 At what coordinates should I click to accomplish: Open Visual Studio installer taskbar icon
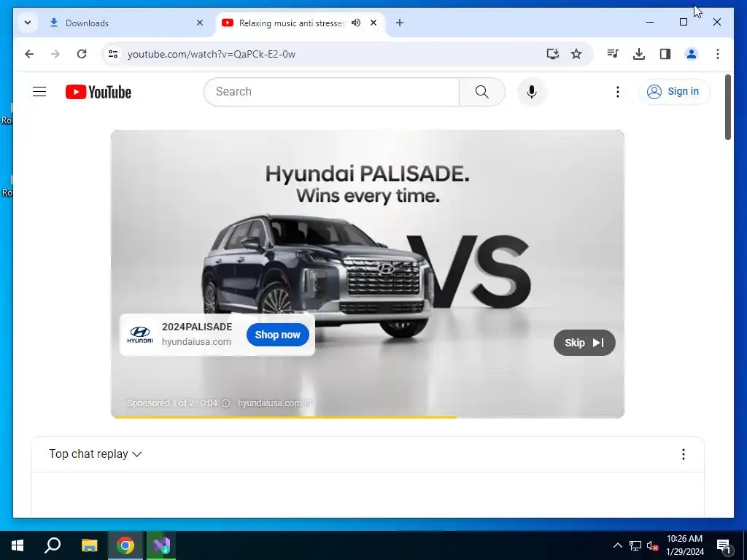pos(161,545)
